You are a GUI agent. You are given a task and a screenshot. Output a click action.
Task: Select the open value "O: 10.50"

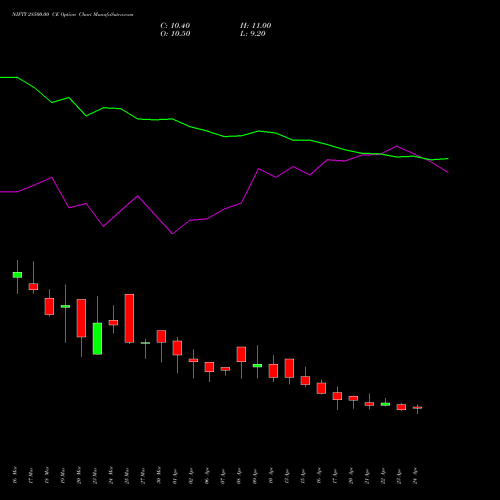(175, 34)
